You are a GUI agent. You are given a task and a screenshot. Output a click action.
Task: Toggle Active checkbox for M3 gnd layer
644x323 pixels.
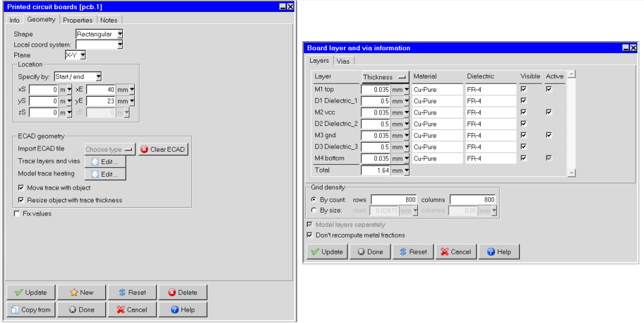(549, 135)
